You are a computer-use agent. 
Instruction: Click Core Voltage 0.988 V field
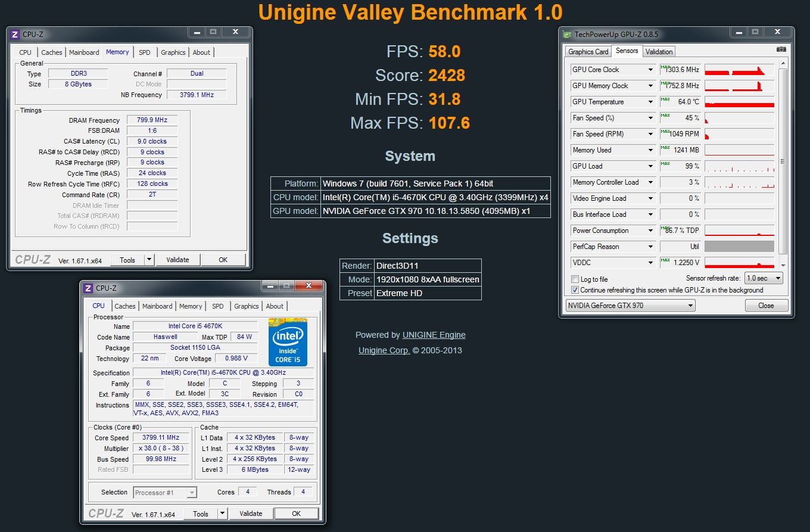pyautogui.click(x=236, y=358)
